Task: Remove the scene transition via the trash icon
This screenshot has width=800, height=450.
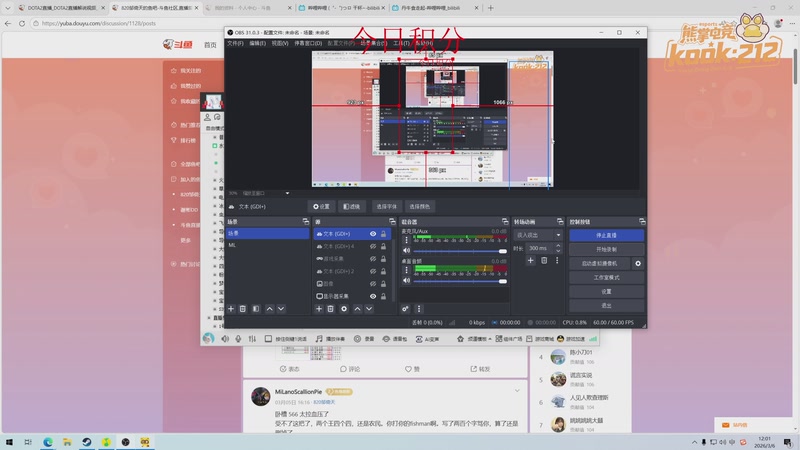Action: point(544,260)
